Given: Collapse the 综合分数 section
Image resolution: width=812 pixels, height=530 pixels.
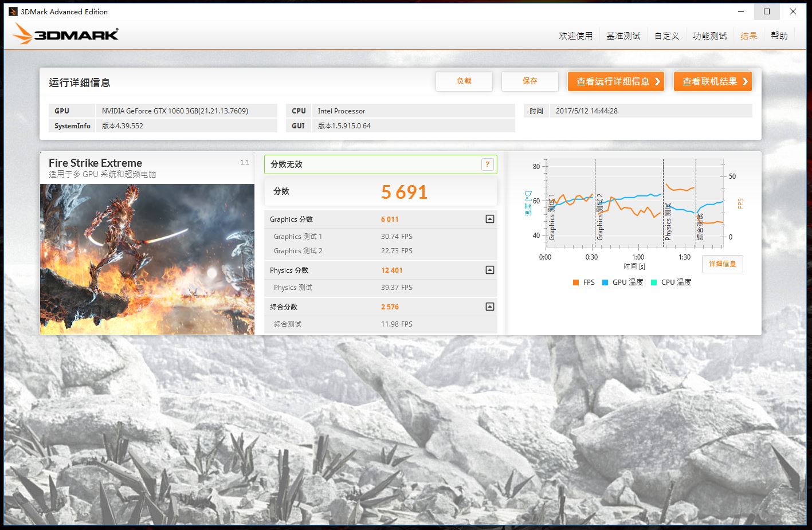Looking at the screenshot, I should [x=489, y=307].
